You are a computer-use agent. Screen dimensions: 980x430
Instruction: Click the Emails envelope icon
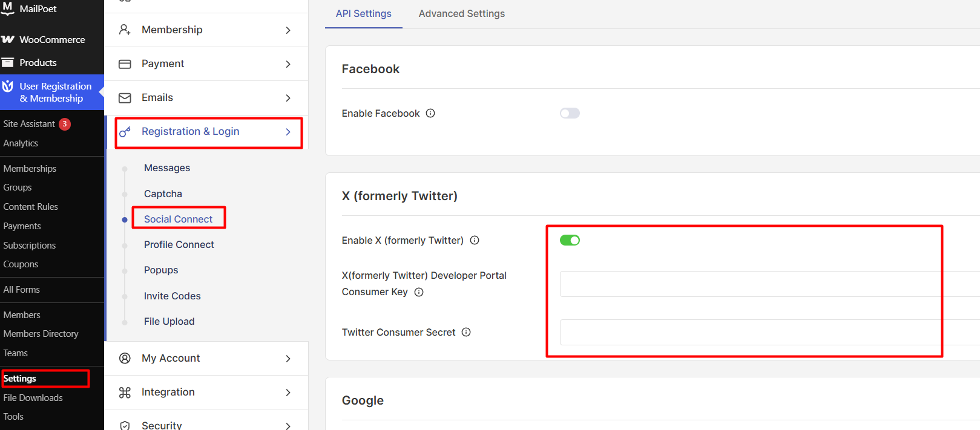point(125,98)
